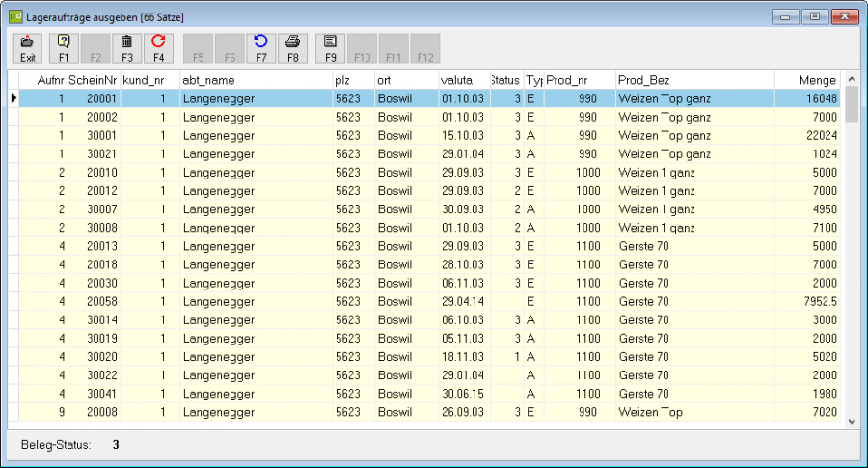Screen dimensions: 868x468
Task: Click the F3 trash delete button
Action: point(126,48)
